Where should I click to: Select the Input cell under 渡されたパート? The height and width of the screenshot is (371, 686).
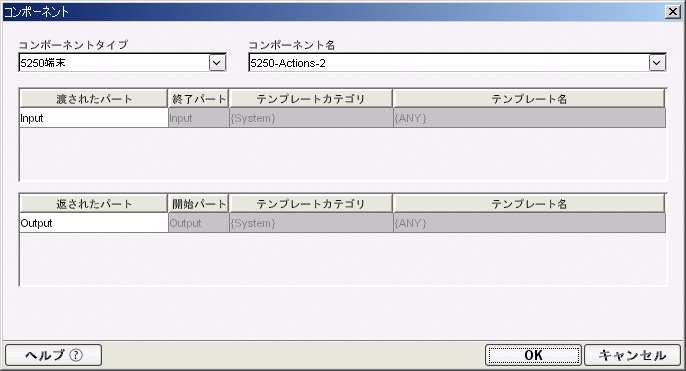(x=94, y=118)
